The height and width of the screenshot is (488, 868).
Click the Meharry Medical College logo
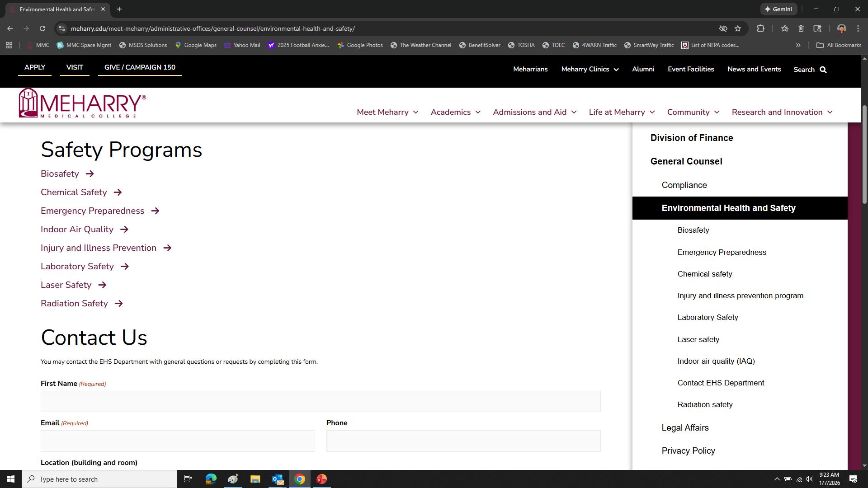[82, 103]
